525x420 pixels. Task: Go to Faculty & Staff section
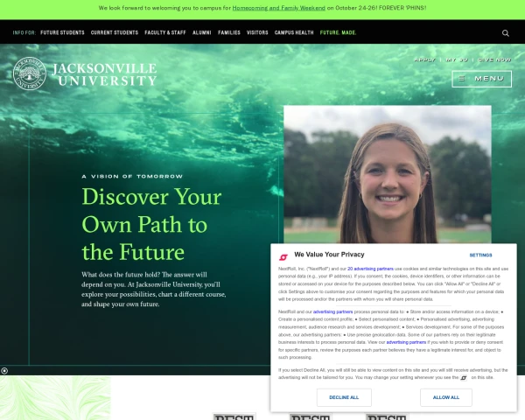point(165,32)
